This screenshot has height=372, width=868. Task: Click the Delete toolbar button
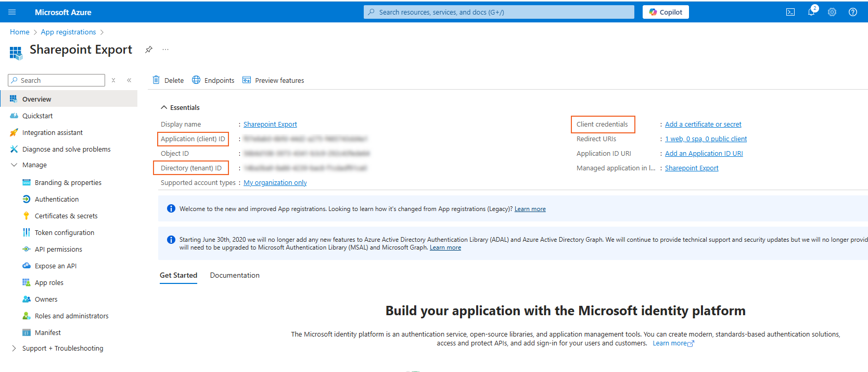click(x=168, y=80)
